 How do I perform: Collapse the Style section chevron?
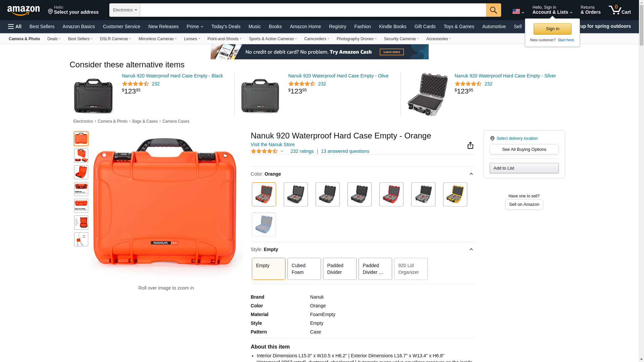click(x=471, y=249)
